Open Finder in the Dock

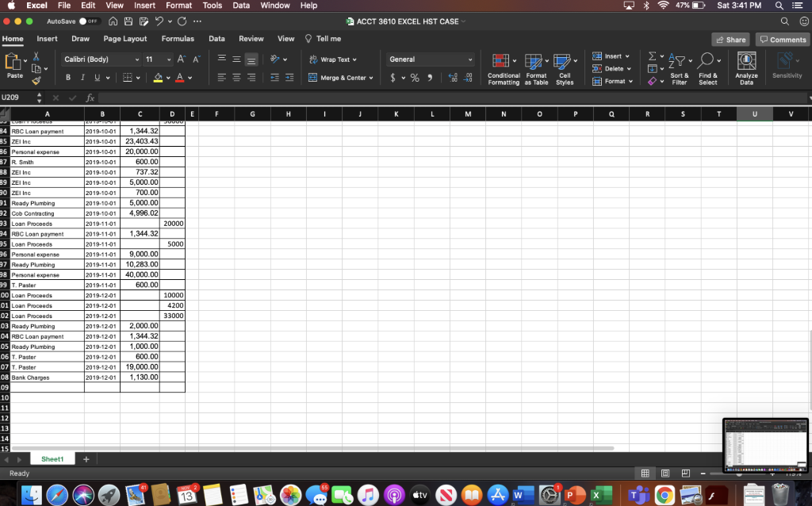(31, 495)
